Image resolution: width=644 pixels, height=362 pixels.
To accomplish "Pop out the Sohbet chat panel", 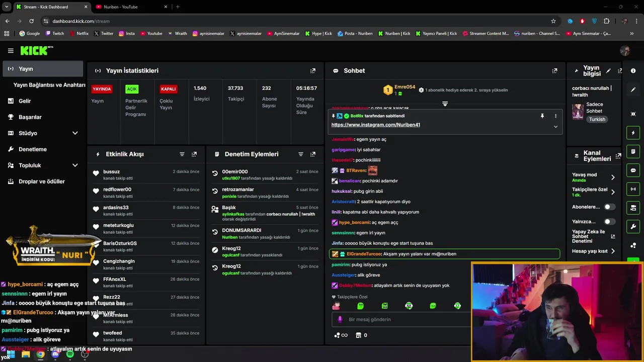I will (x=554, y=71).
